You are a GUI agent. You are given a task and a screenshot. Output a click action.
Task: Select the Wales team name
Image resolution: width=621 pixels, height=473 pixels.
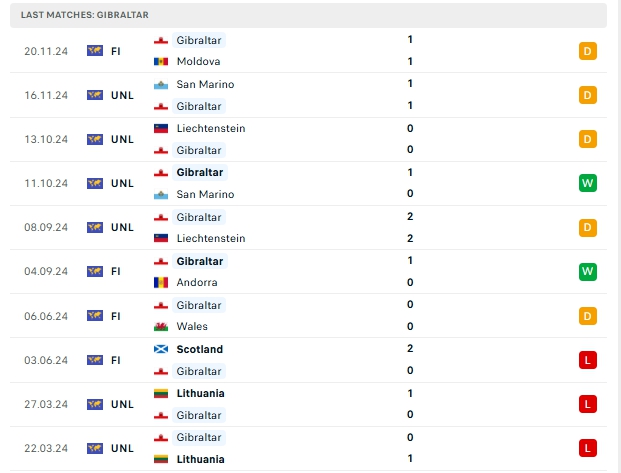point(192,326)
